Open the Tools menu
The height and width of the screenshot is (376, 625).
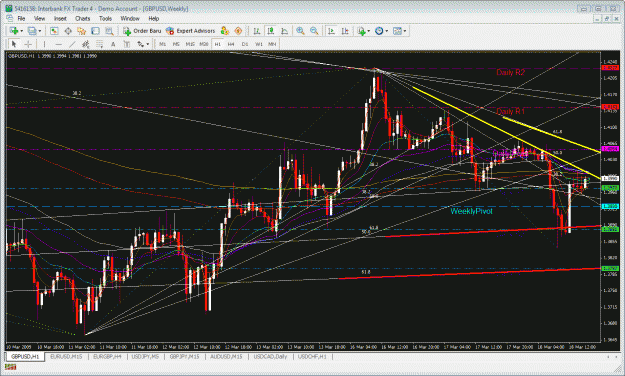click(105, 18)
